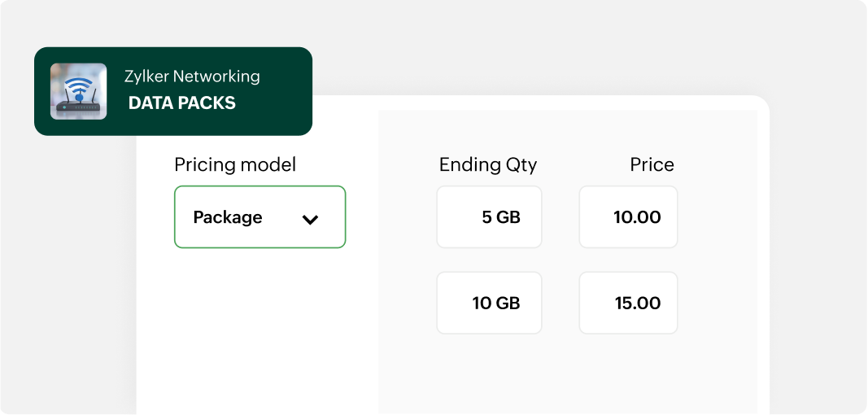868x415 pixels.
Task: Click the Wi-Fi router thumbnail icon
Action: point(78,91)
